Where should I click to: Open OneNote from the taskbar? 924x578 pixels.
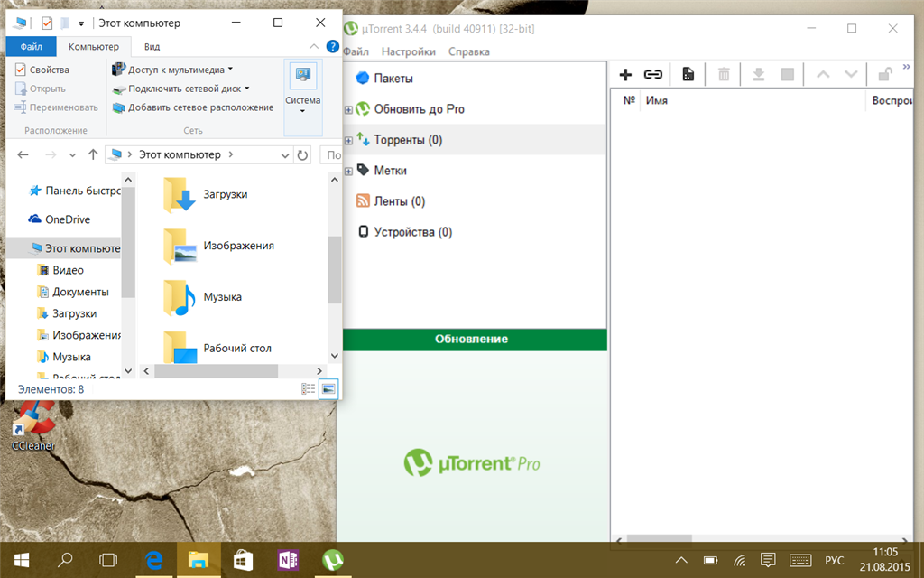coord(288,560)
